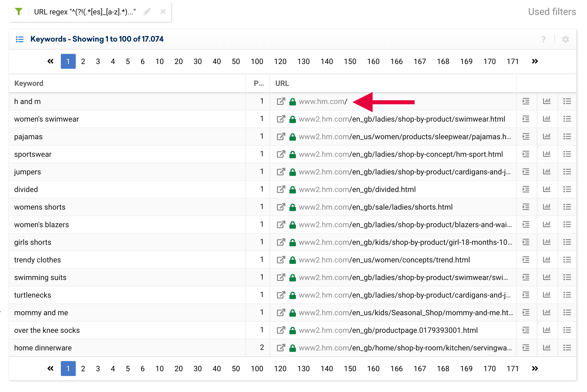Open external link icon in home dinnerware row
587x392 pixels.
point(281,348)
